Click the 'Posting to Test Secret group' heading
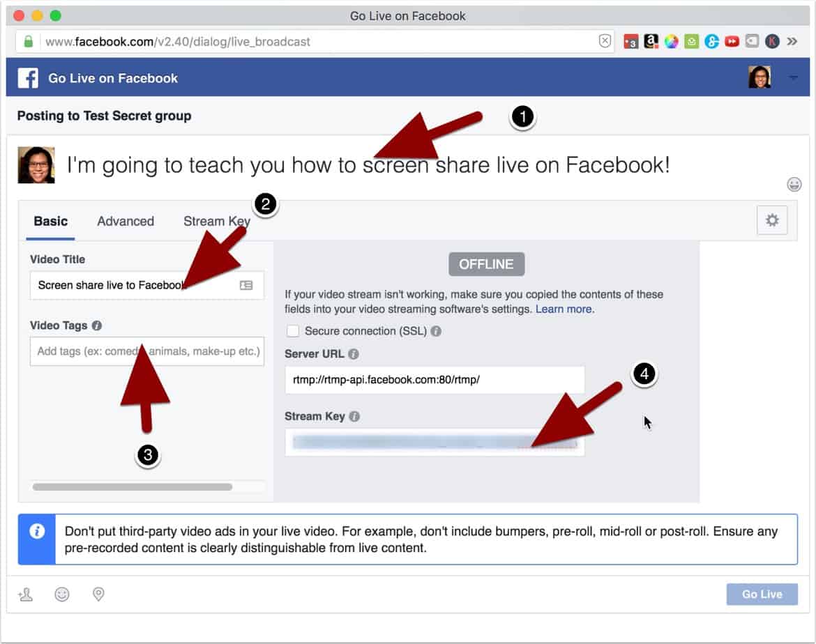This screenshot has width=816, height=644. 104,116
